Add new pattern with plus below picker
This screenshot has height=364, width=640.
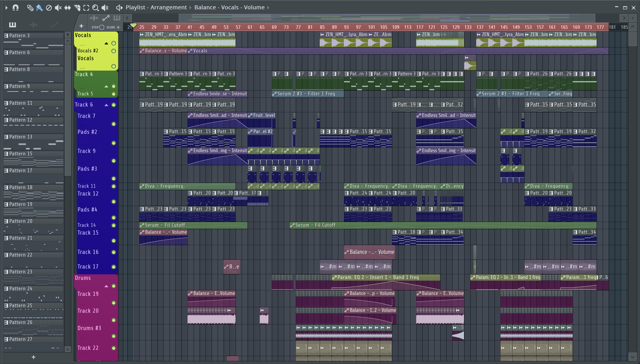pyautogui.click(x=34, y=357)
